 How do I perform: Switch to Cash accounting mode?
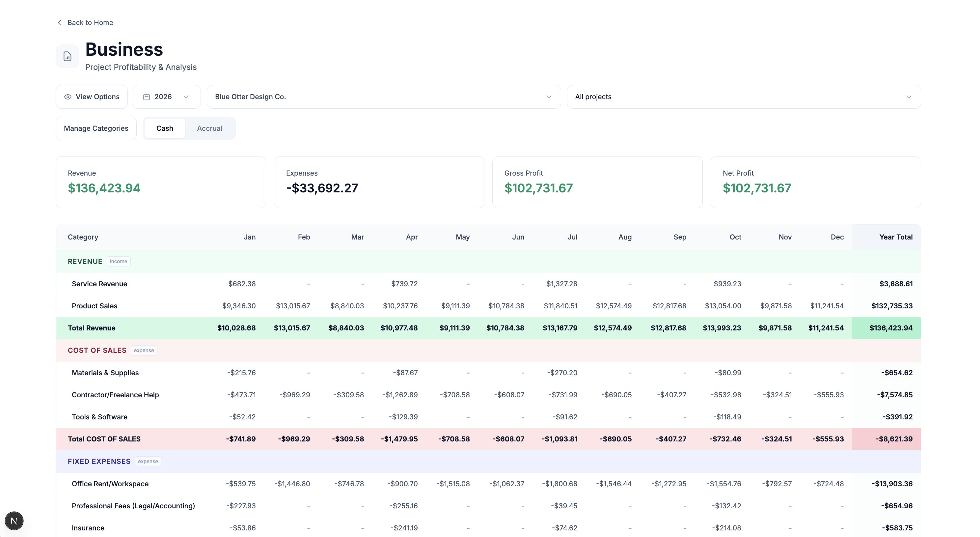click(x=164, y=128)
